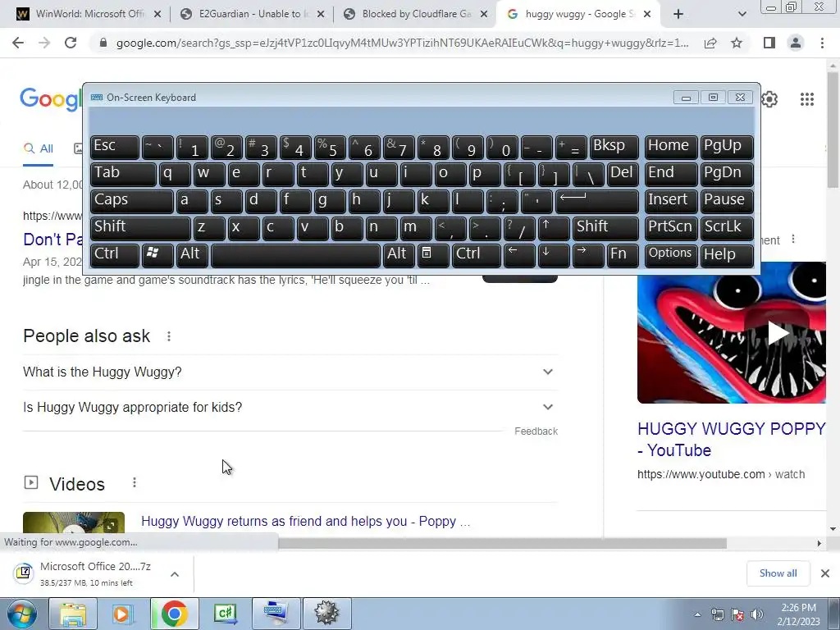Toggle the right Alt key
Screen dimensions: 840x630
(x=399, y=255)
